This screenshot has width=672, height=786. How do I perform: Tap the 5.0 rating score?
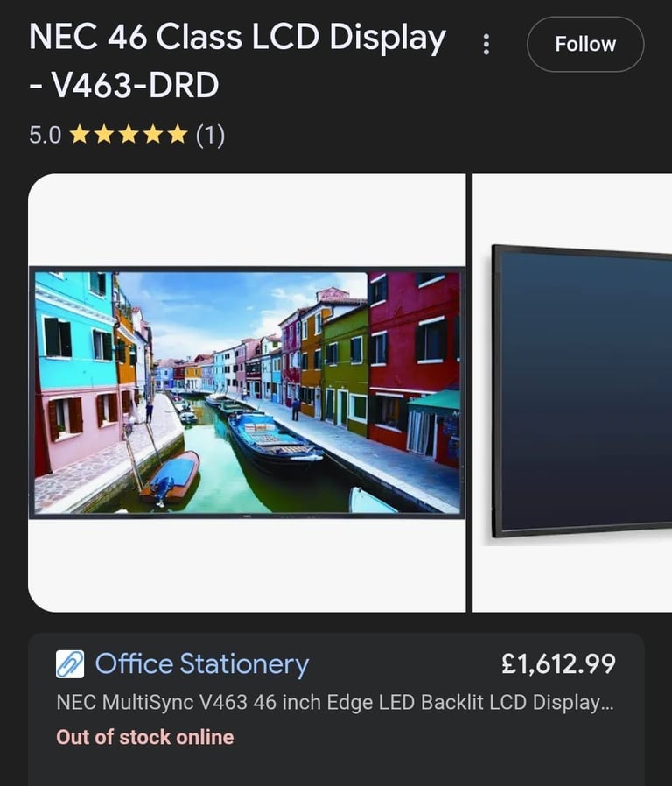(x=45, y=136)
